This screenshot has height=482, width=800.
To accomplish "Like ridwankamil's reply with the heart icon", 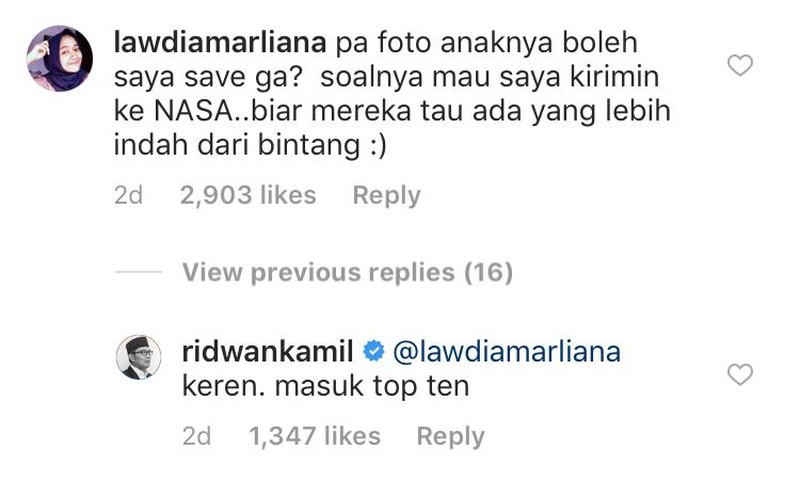I will coord(740,374).
